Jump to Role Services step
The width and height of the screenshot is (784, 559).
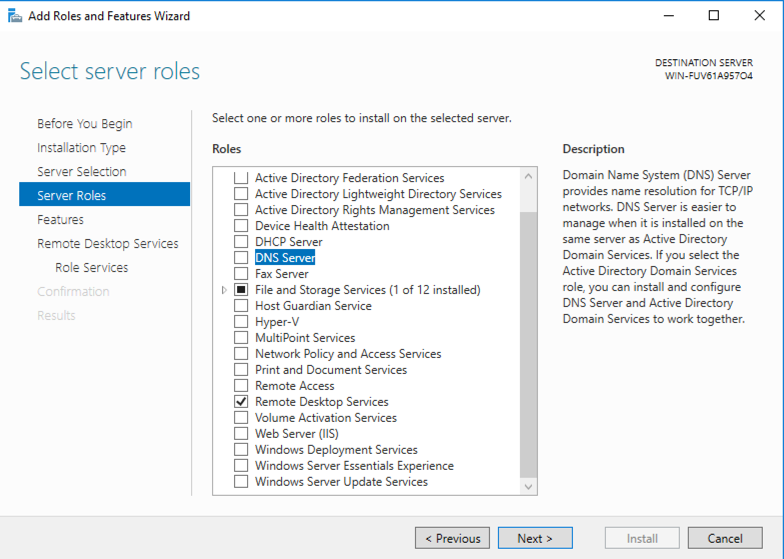point(91,268)
